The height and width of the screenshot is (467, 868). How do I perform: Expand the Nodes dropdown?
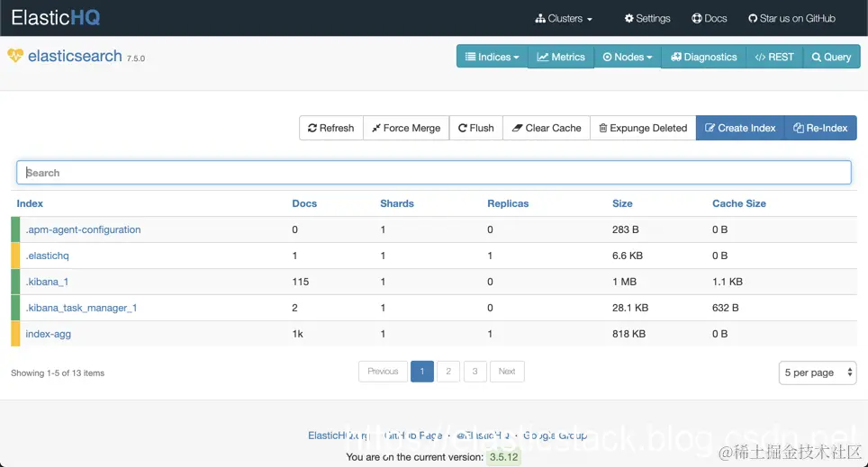(x=628, y=57)
